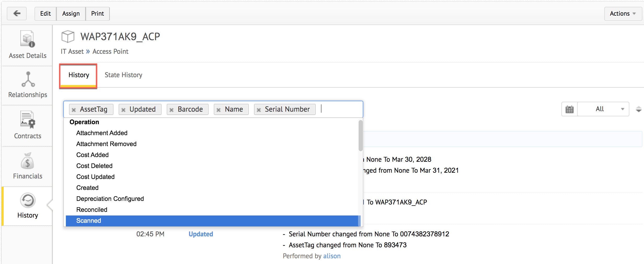Click the back arrow button

click(x=17, y=14)
